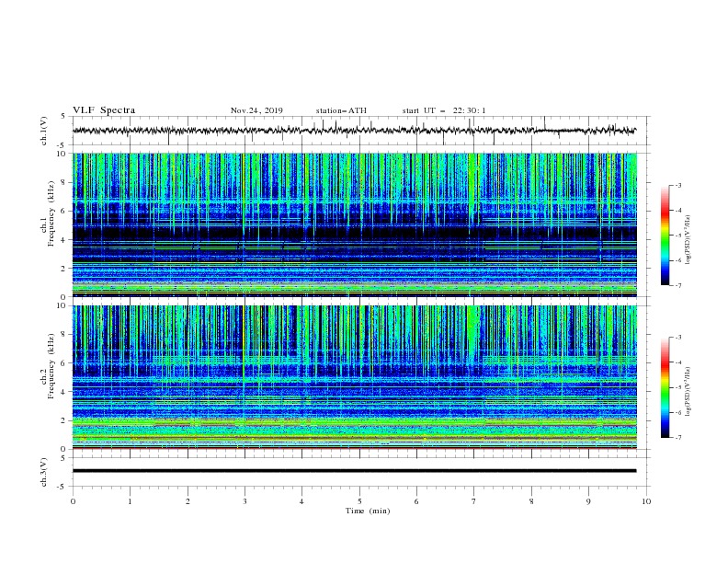Click the lower PSD color scale bar
The image size is (728, 563).
pyautogui.click(x=665, y=387)
